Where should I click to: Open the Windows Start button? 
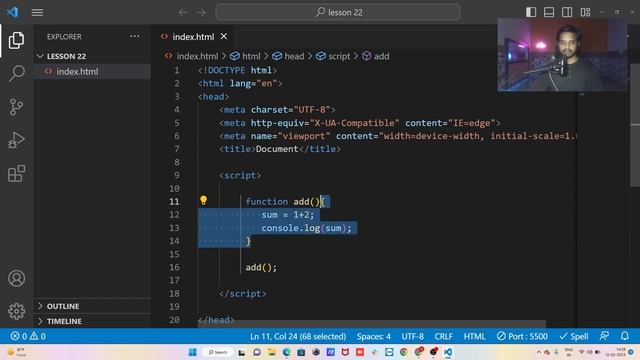coord(193,352)
